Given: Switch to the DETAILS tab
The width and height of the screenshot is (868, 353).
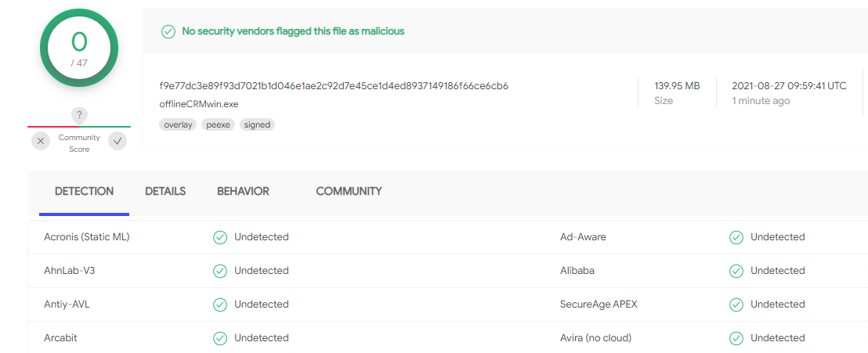Looking at the screenshot, I should pyautogui.click(x=165, y=192).
